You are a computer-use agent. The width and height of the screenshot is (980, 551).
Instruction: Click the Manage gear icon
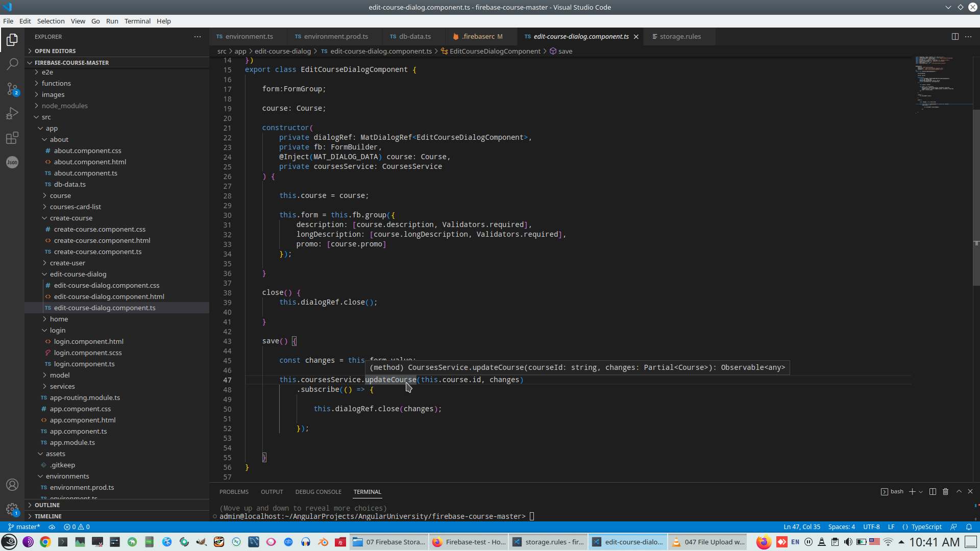[12, 509]
